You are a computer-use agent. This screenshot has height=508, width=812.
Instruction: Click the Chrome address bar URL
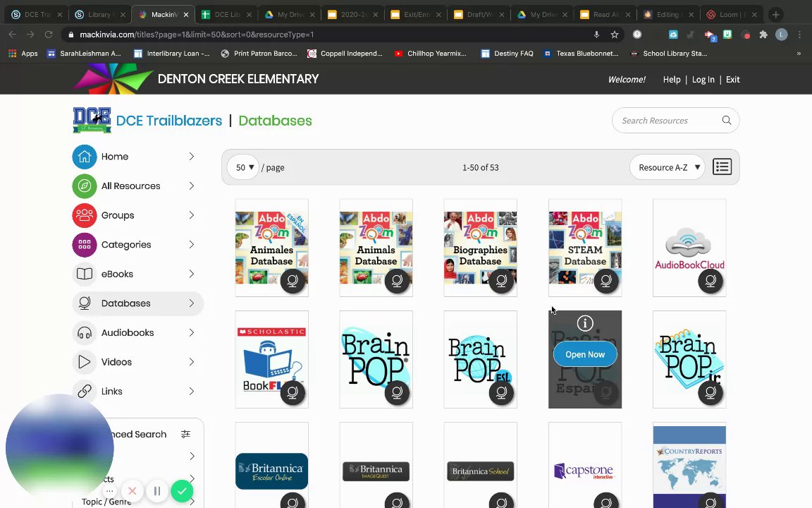(197, 35)
